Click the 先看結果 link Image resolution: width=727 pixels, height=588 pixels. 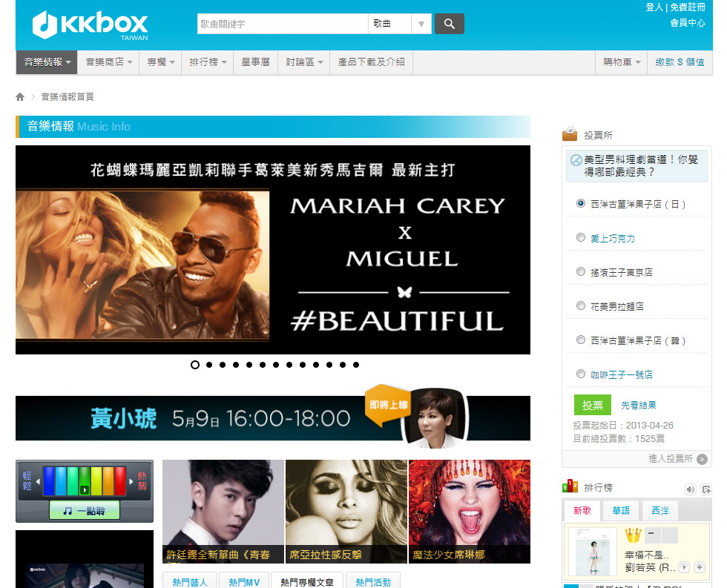click(639, 405)
